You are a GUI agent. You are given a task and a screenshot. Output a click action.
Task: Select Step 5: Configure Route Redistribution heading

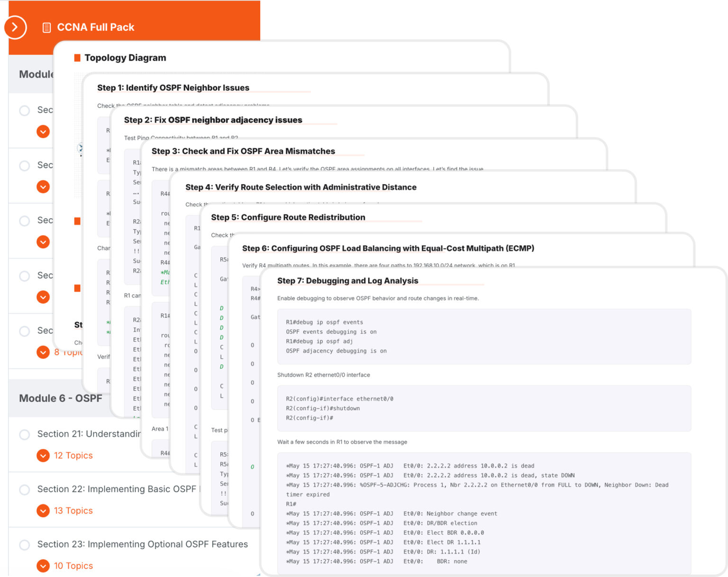(288, 217)
